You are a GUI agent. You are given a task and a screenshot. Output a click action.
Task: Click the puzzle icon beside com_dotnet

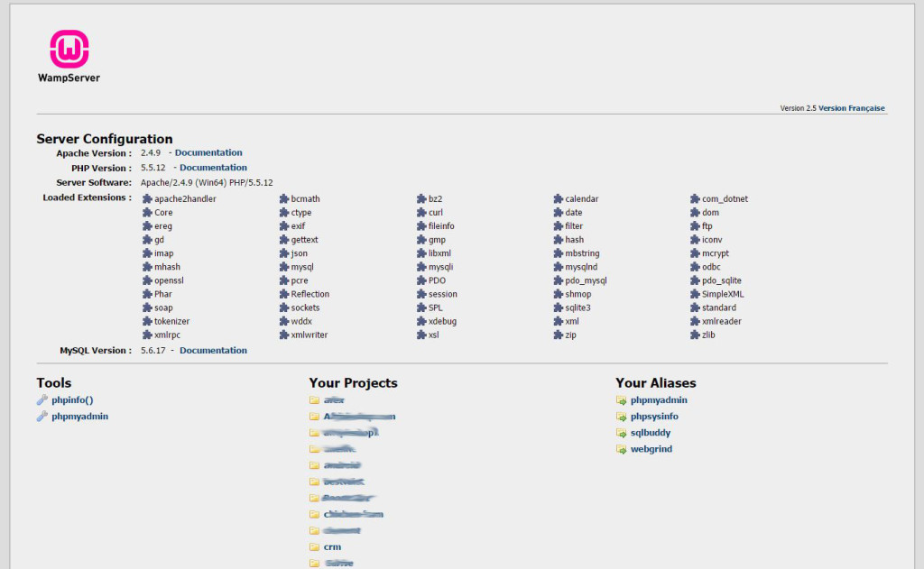click(x=695, y=199)
